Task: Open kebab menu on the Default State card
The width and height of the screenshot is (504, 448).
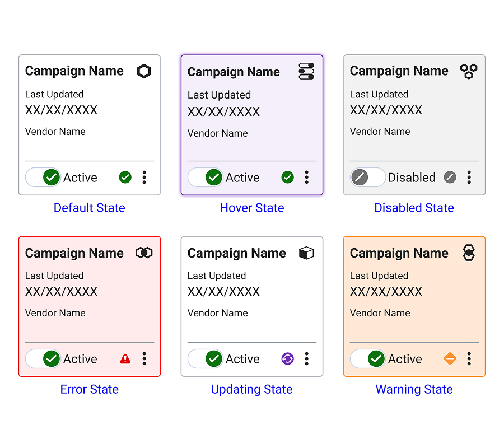Action: (144, 177)
